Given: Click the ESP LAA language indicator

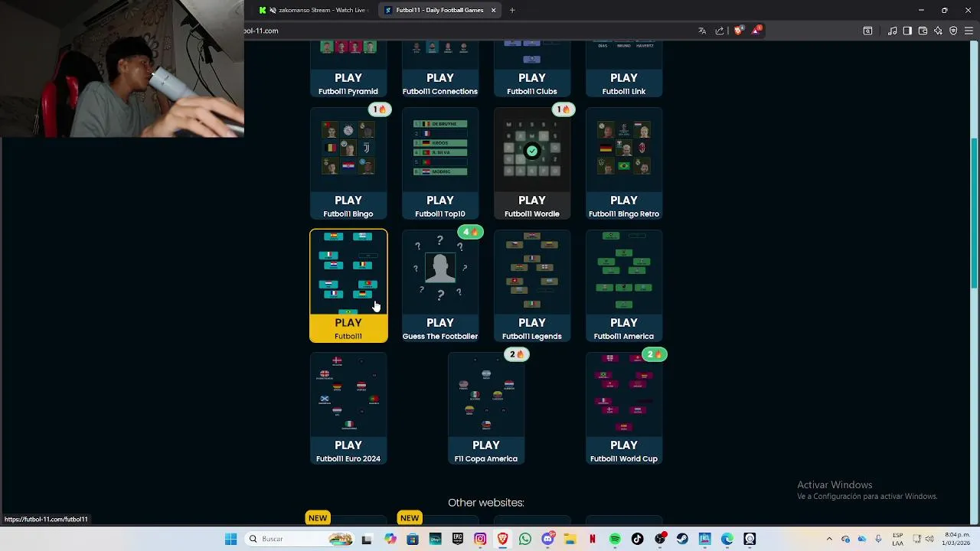Looking at the screenshot, I should coord(898,539).
